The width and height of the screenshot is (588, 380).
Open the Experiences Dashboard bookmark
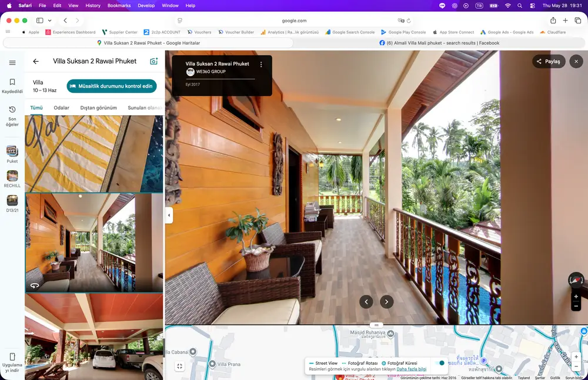pyautogui.click(x=71, y=32)
